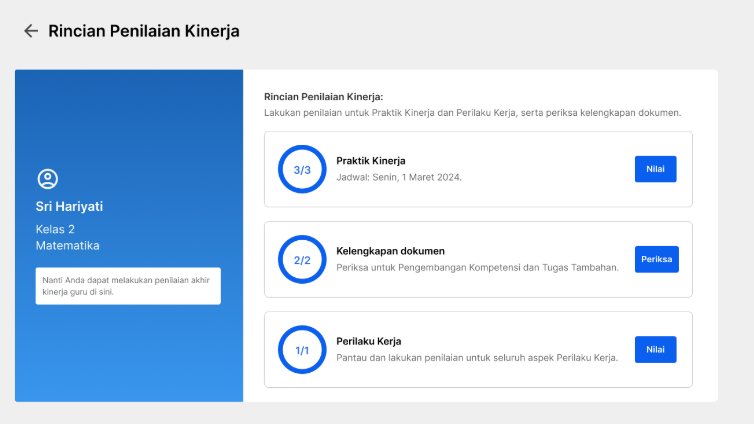Screen dimensions: 754x424
Task: Click the 'Rincian Penilaian Kinerja:' section heading
Action: (324, 97)
